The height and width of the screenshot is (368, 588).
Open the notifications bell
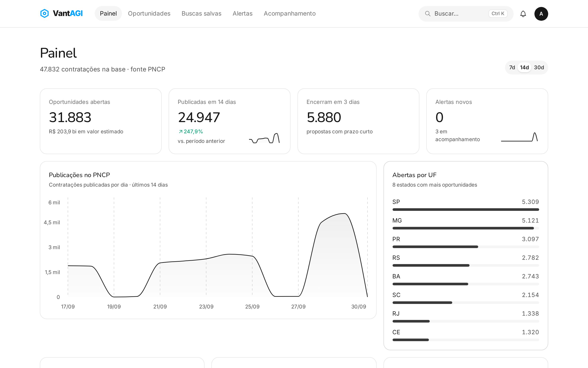[523, 14]
